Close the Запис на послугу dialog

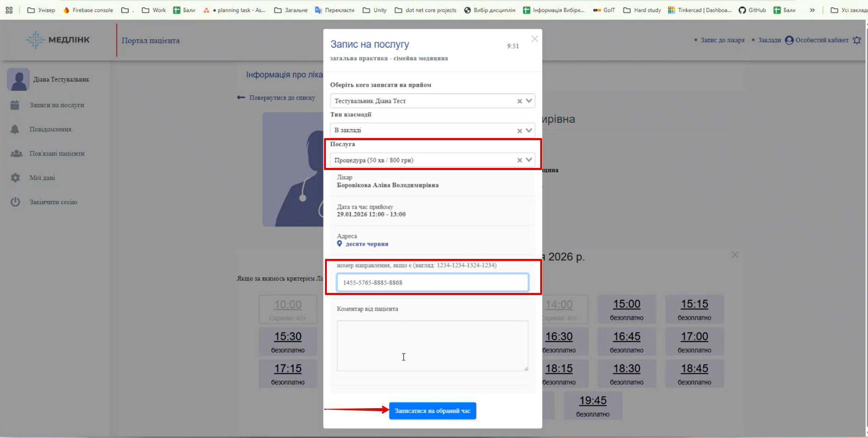pyautogui.click(x=535, y=39)
